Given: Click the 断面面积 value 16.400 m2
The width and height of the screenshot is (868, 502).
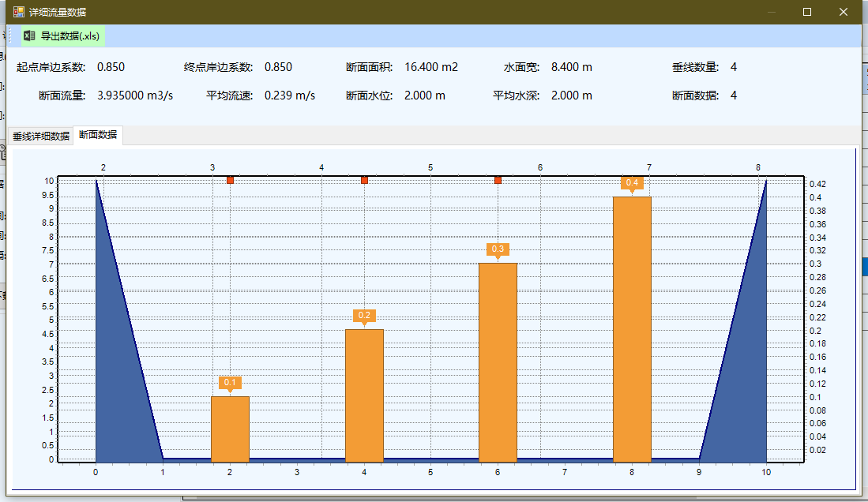Looking at the screenshot, I should [431, 67].
